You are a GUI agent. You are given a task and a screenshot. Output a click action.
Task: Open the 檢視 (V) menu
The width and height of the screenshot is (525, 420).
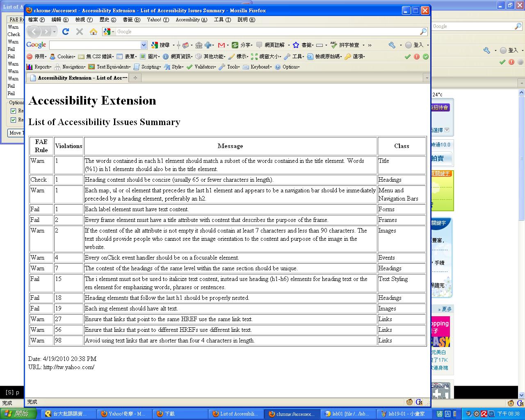click(84, 20)
